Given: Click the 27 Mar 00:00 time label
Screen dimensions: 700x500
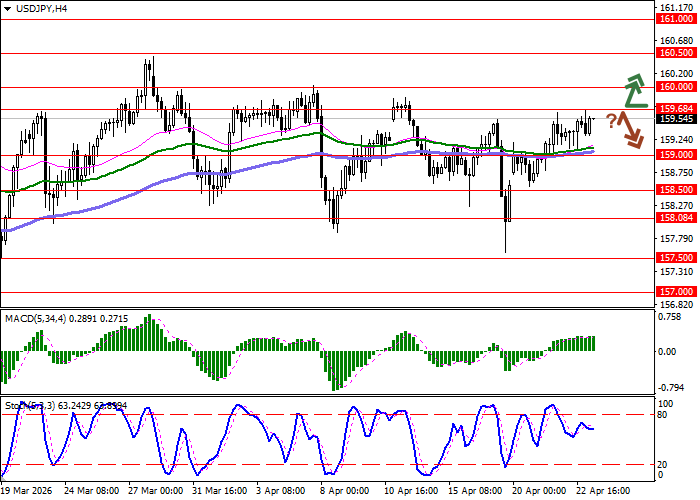Looking at the screenshot, I should click(156, 491).
